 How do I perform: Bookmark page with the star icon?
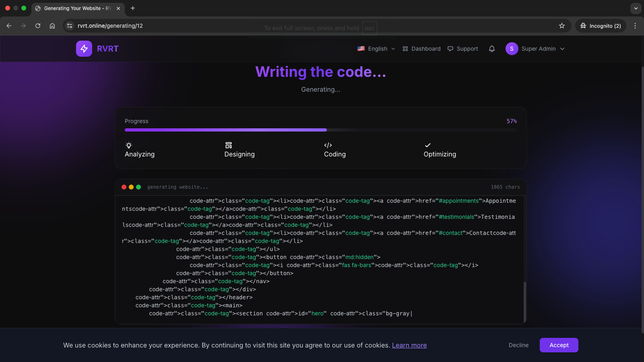tap(562, 26)
